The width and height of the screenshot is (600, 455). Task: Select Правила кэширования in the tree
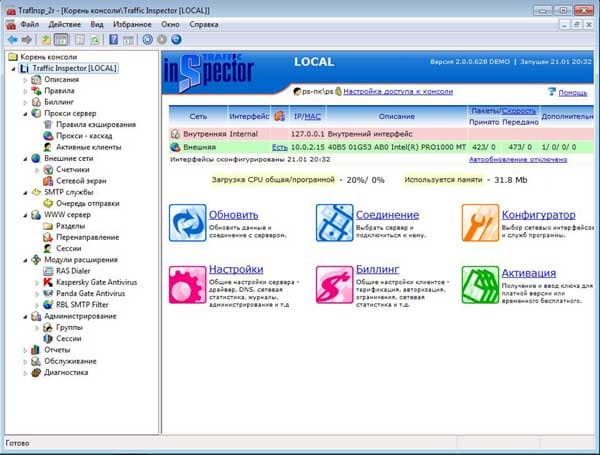click(x=96, y=125)
